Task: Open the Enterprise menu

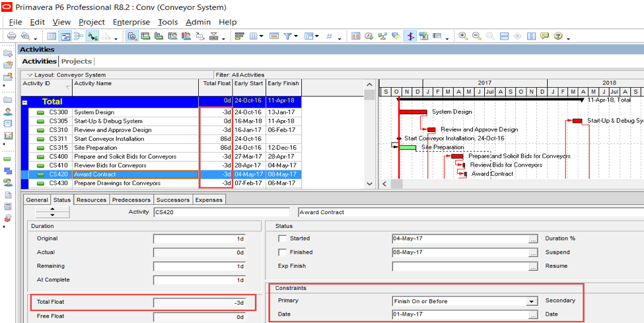Action: pyautogui.click(x=131, y=22)
